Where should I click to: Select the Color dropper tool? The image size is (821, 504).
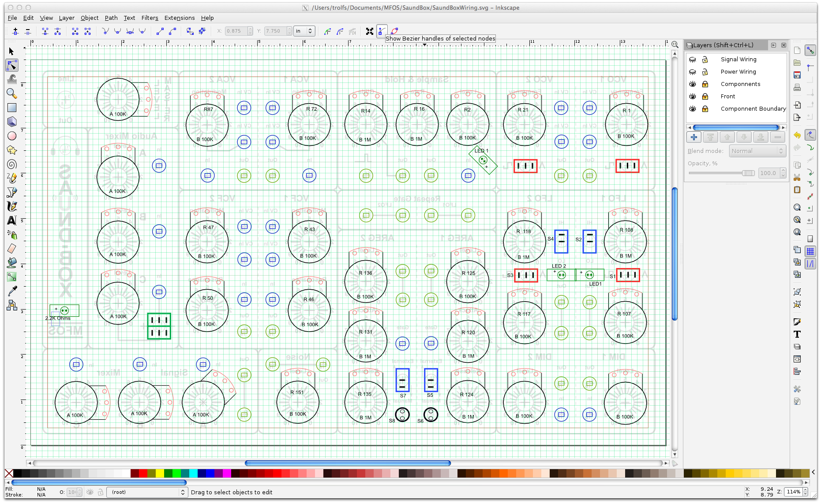point(11,291)
